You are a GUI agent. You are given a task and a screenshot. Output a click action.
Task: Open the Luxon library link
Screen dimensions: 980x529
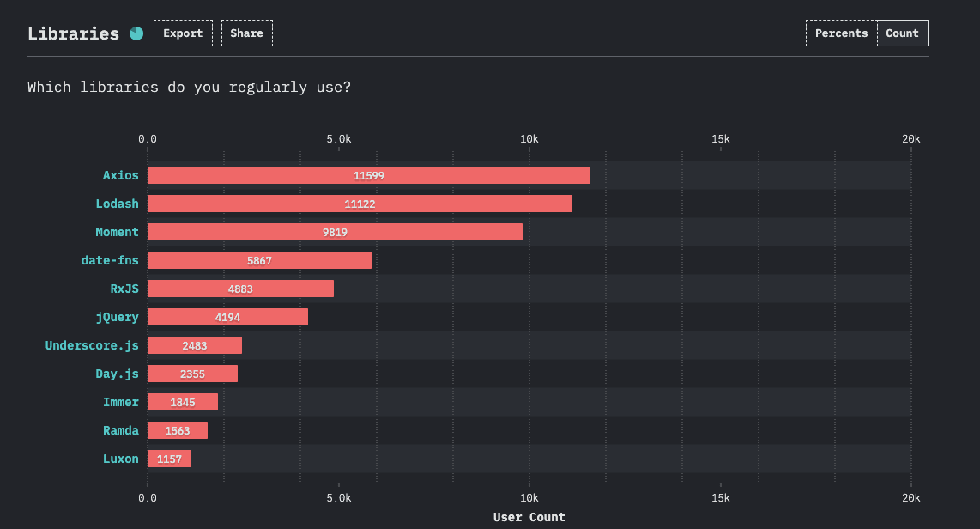[x=120, y=459]
